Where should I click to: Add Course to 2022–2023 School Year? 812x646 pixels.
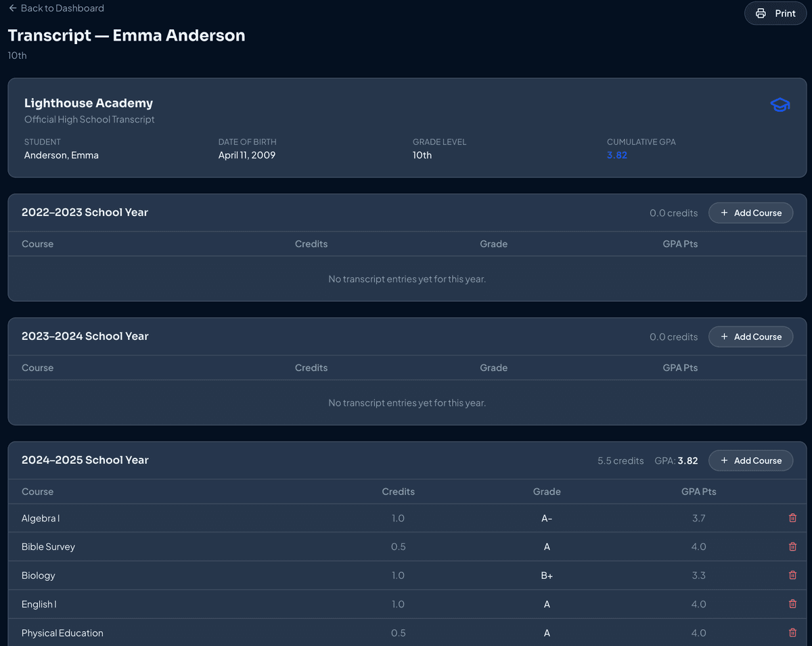[750, 213]
